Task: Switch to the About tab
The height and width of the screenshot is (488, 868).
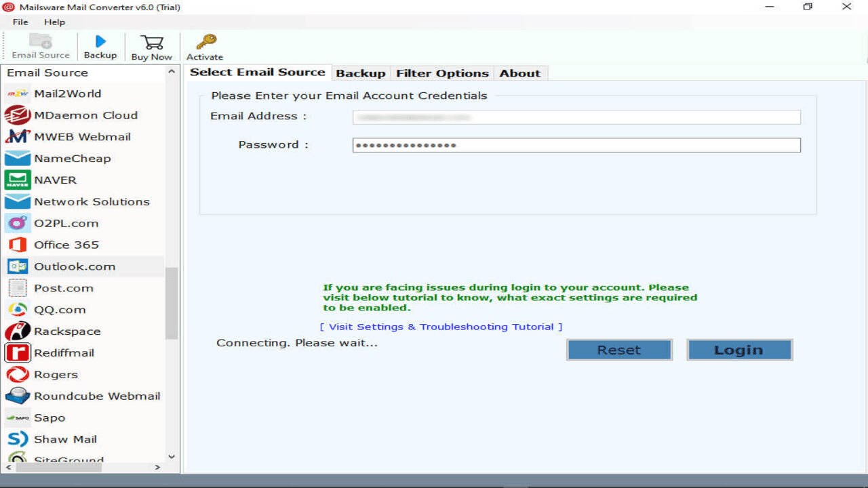Action: 520,73
